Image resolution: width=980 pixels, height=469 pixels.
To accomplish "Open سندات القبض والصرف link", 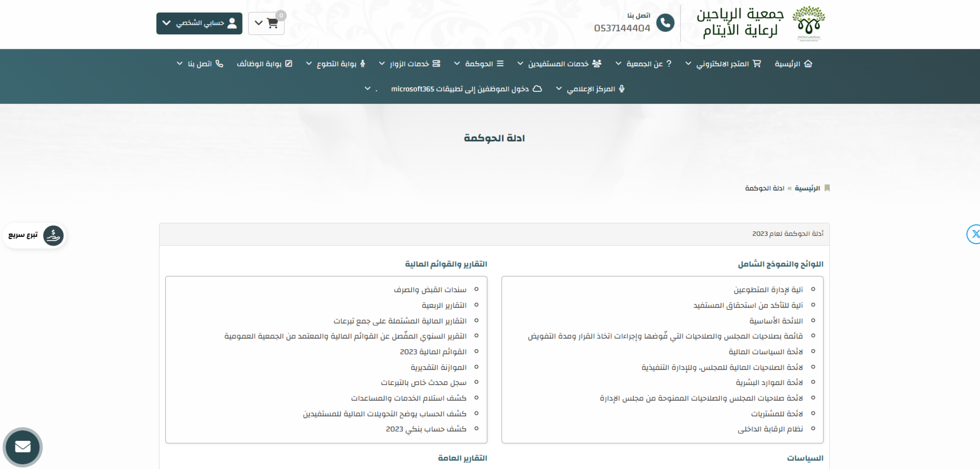I will 430,290.
